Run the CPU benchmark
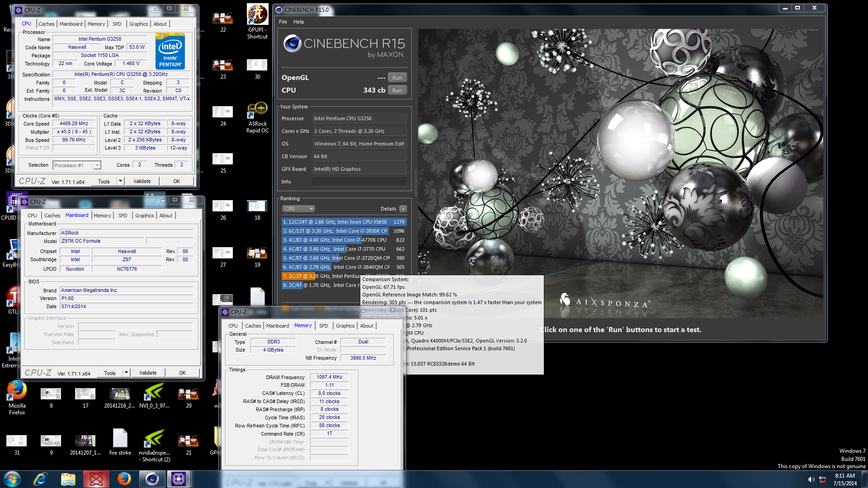The height and width of the screenshot is (488, 868). 397,90
